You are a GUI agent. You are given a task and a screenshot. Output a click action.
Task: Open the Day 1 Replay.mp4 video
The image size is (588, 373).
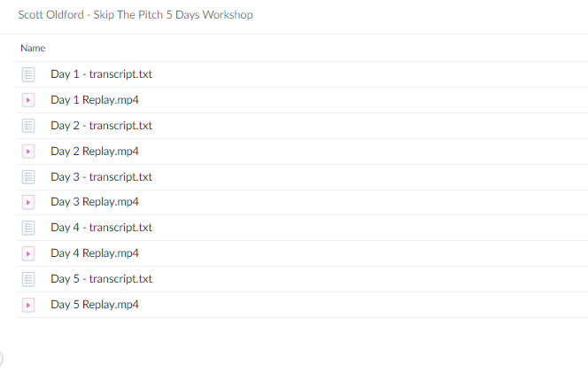coord(95,100)
